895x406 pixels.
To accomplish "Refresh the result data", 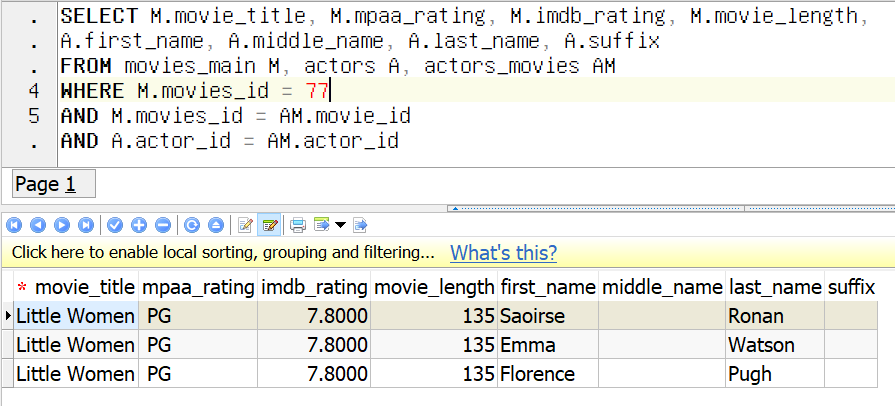I will [192, 226].
